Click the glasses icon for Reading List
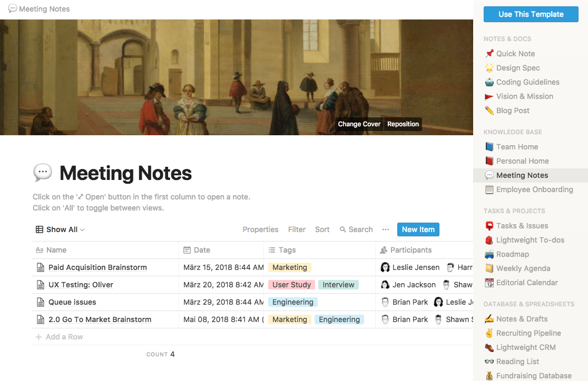This screenshot has height=381, width=588. [x=489, y=362]
